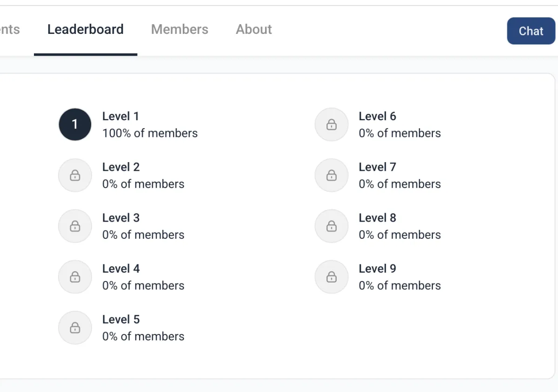Click the Level 1 dark badge icon

pyautogui.click(x=75, y=124)
